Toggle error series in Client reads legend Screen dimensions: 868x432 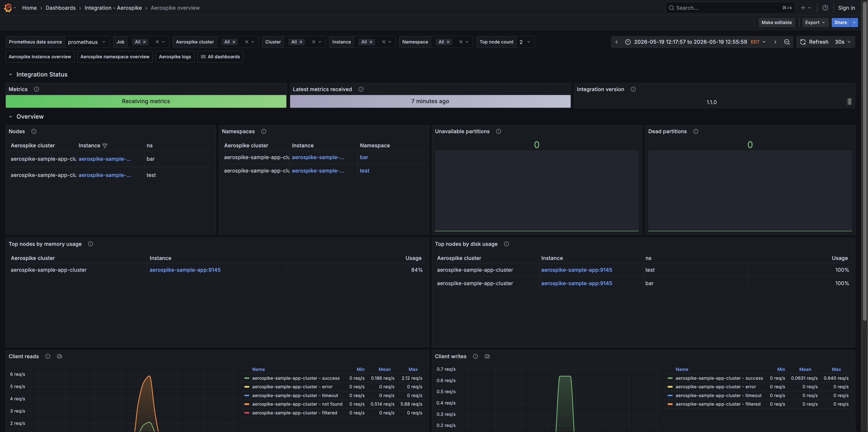292,387
